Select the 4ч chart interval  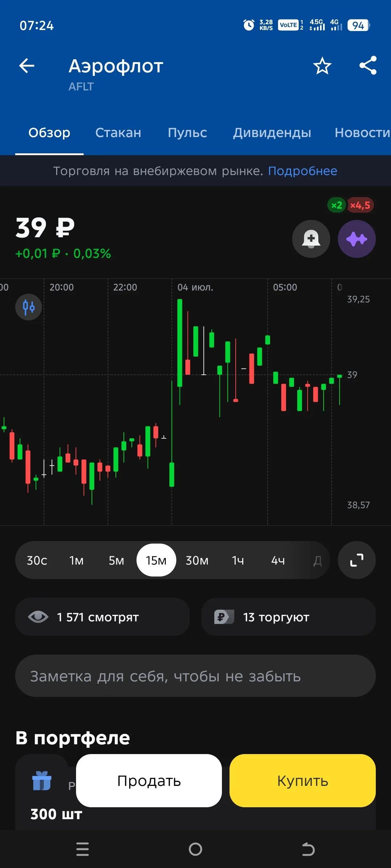278,560
